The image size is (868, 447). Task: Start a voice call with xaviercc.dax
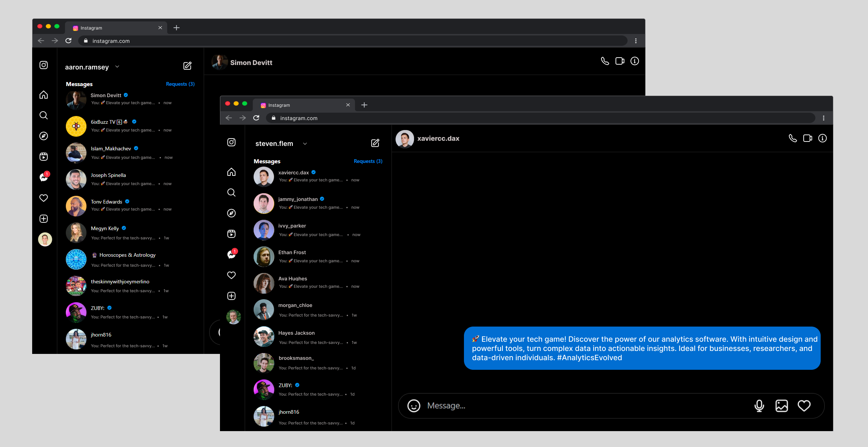tap(793, 138)
